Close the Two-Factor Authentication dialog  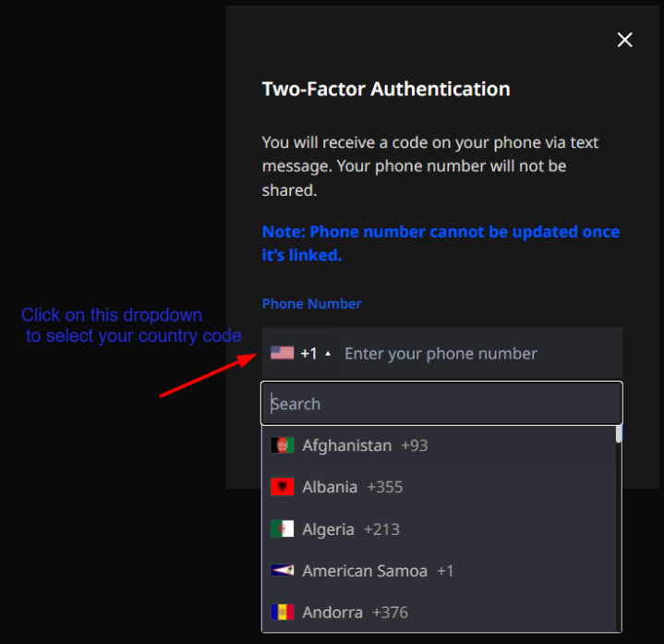click(x=625, y=40)
